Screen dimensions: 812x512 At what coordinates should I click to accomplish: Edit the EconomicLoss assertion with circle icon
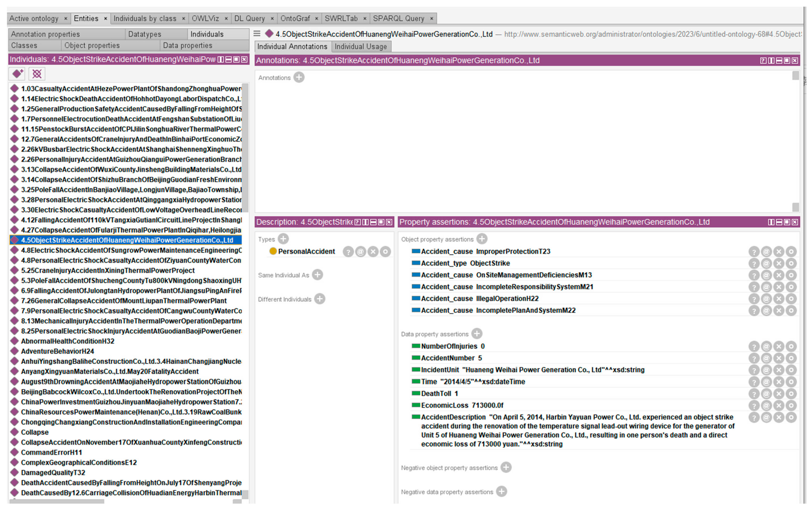click(x=791, y=405)
